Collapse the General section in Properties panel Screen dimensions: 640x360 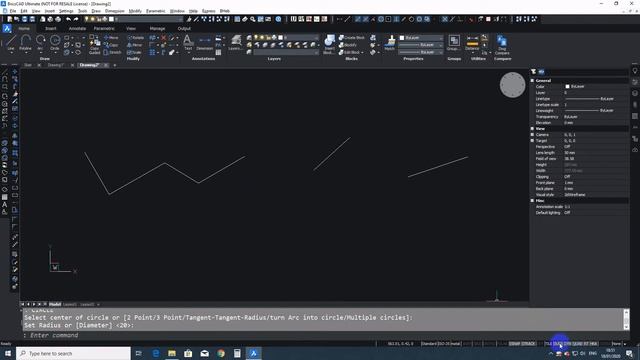coord(532,81)
